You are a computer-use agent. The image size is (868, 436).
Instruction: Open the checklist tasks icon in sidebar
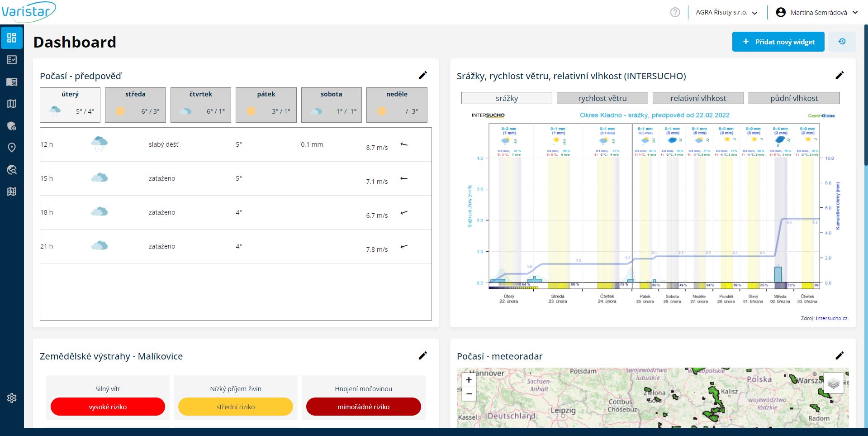[12, 60]
